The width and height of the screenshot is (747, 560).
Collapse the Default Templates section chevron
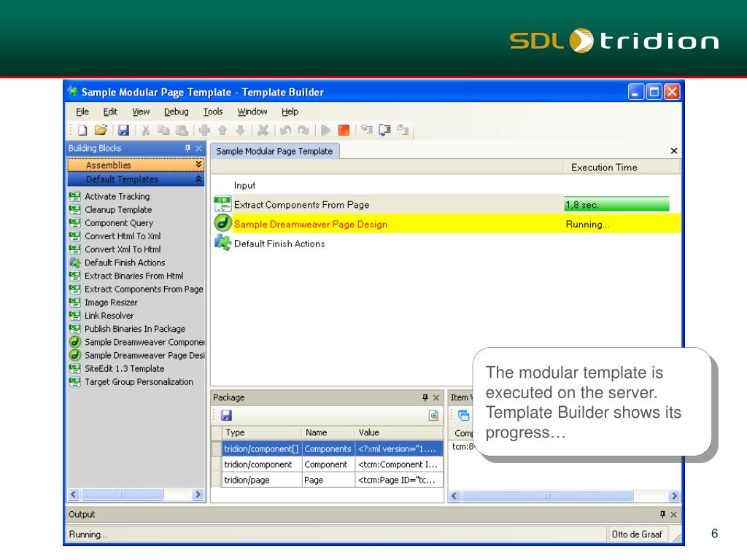[x=198, y=179]
